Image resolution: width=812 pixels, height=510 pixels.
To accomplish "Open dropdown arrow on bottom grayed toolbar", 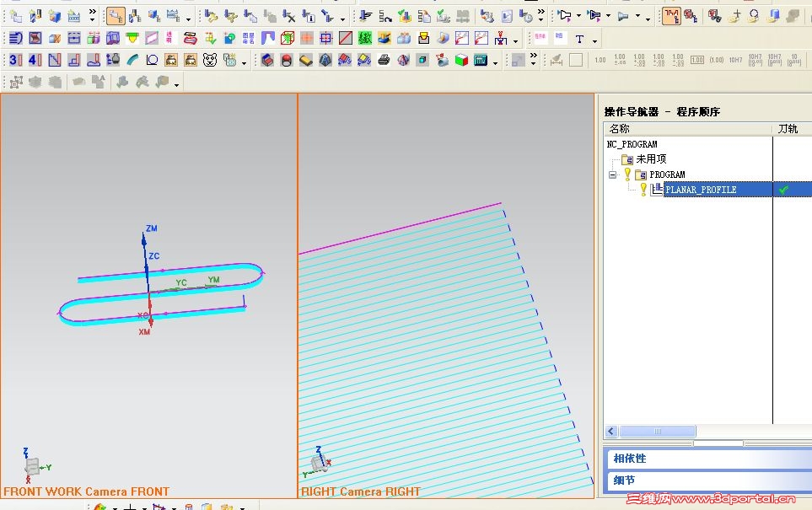I will coord(176,85).
